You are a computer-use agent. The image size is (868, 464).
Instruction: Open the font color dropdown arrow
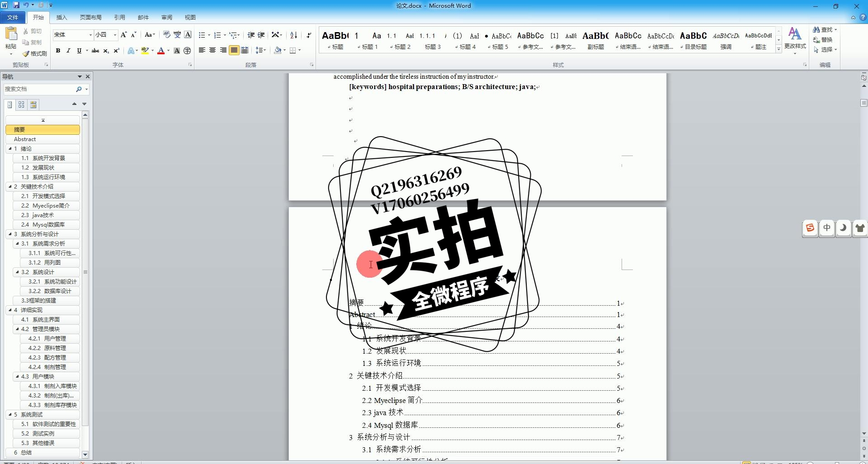[x=168, y=51]
